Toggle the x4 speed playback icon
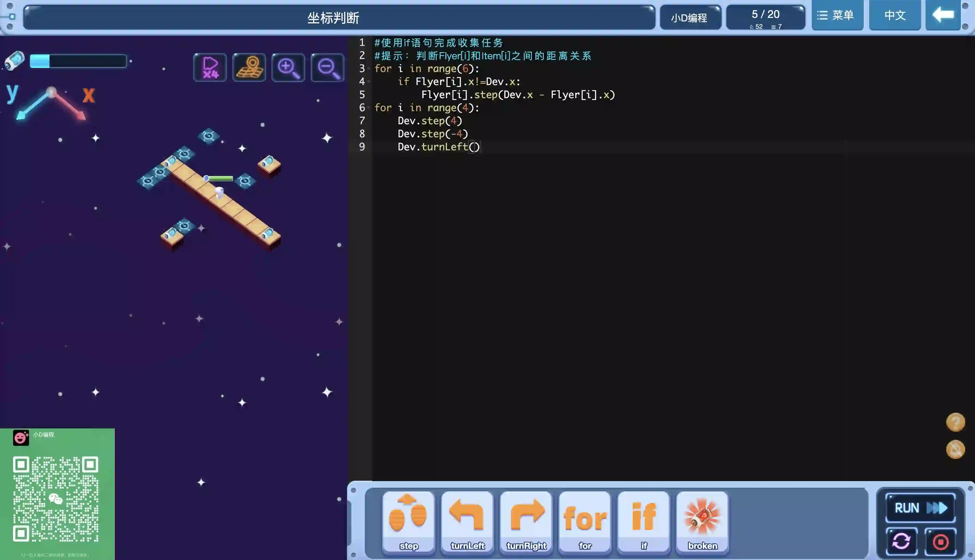The width and height of the screenshot is (975, 560). [210, 67]
